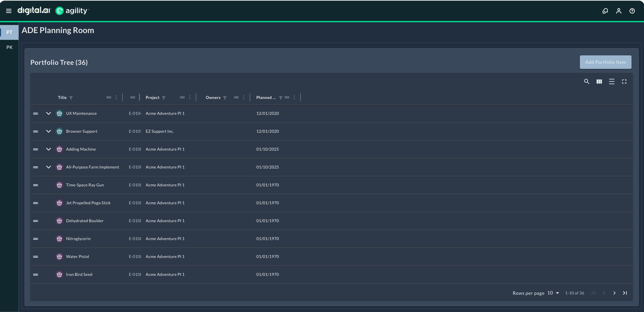
Task: Click the Add Portfolio Item button
Action: (x=605, y=62)
